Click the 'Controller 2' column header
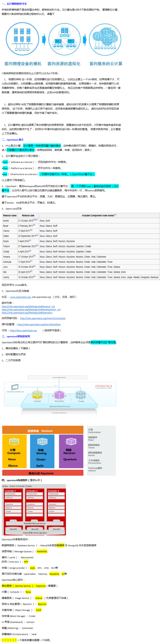 [32, 491]
